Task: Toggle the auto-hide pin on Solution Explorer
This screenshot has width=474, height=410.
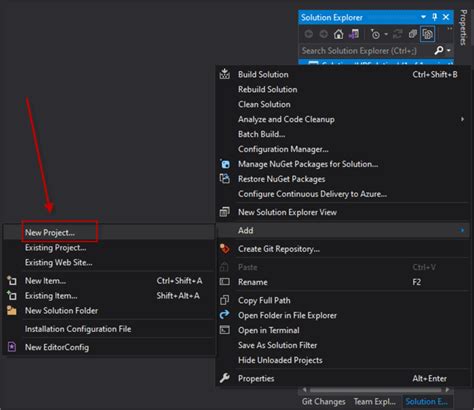Action: click(x=435, y=17)
